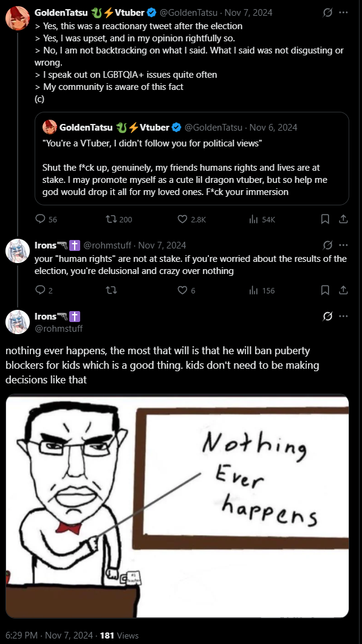Bookmark Irons's reply tweet

(325, 290)
